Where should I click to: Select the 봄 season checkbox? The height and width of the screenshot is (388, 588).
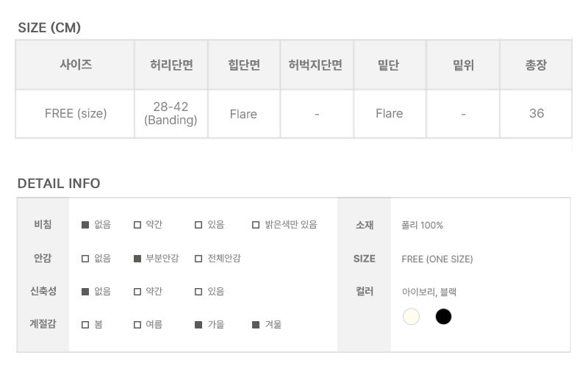coord(85,325)
